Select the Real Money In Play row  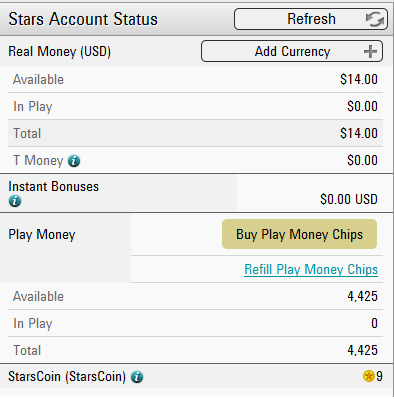(x=195, y=106)
